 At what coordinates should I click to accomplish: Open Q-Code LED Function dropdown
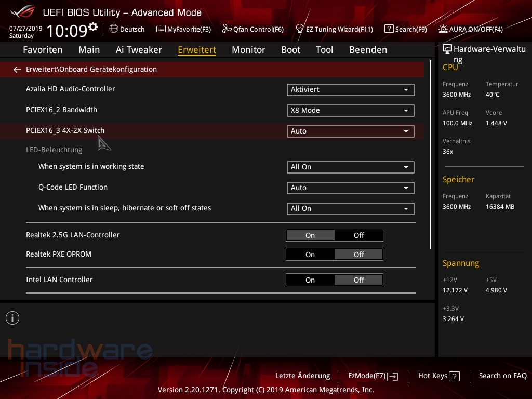pyautogui.click(x=351, y=188)
